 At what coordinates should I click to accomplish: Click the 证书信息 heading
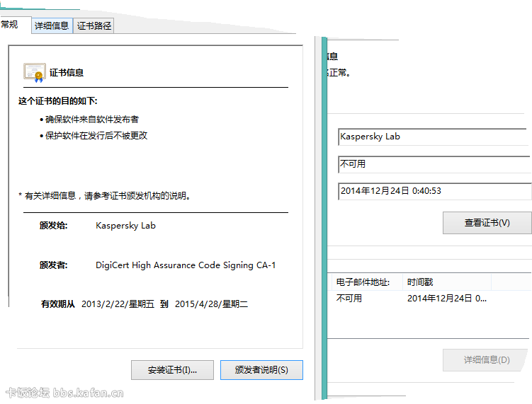67,73
